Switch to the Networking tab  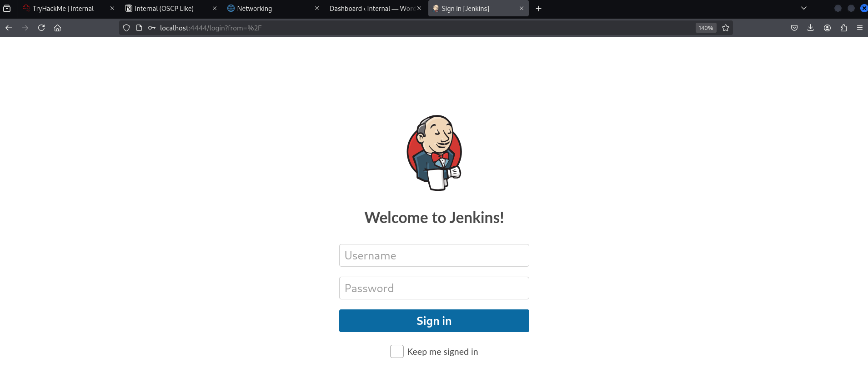254,8
